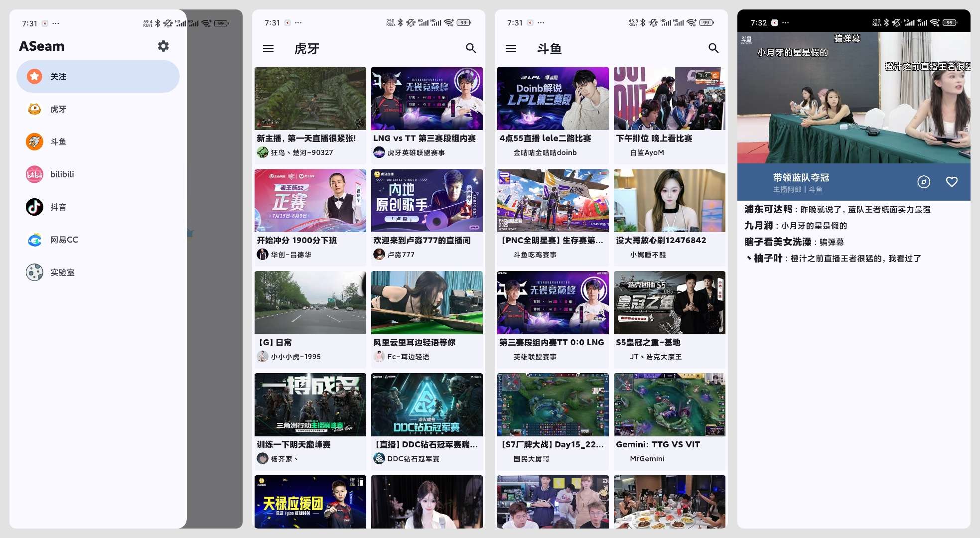The width and height of the screenshot is (980, 538).
Task: Open 欢迎来到卢淼777的直播间 room title
Action: (x=421, y=240)
